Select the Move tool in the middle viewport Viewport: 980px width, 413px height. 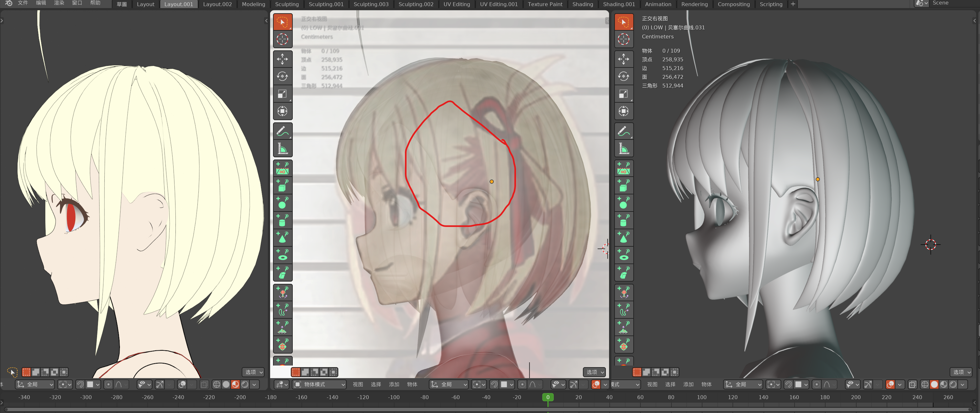coord(282,59)
